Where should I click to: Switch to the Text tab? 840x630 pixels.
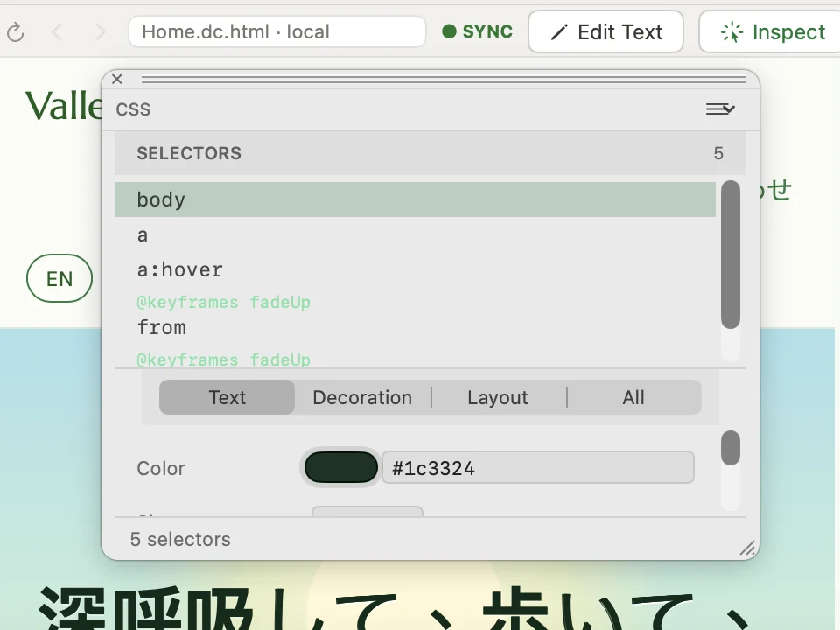pyautogui.click(x=227, y=397)
